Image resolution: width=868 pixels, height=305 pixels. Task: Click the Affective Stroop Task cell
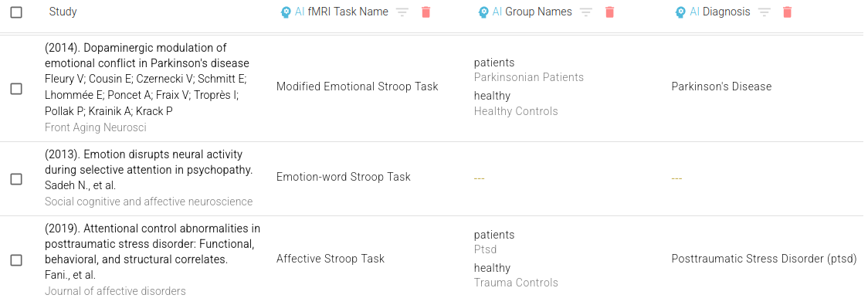[x=331, y=259]
